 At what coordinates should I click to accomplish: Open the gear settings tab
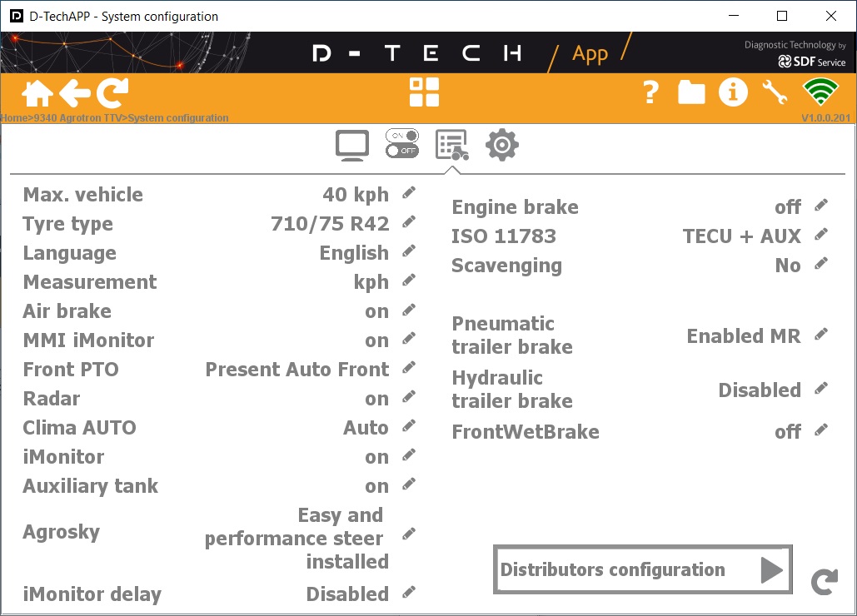(x=501, y=145)
